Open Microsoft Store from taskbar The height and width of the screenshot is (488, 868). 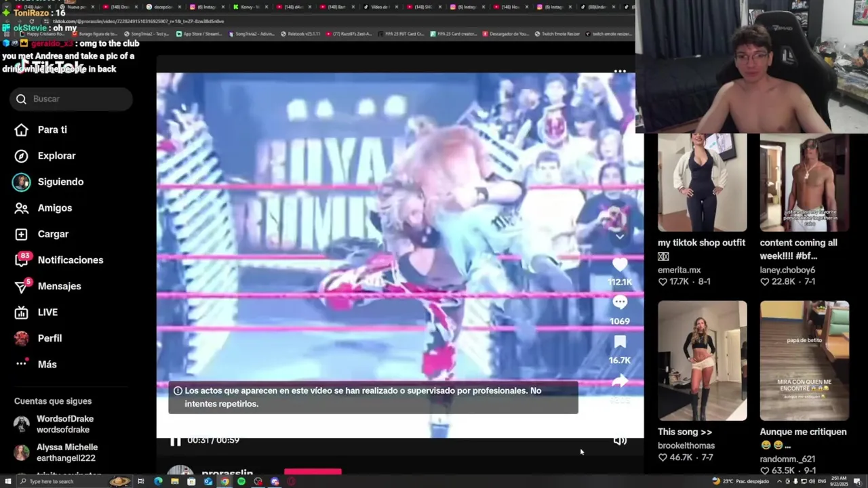[191, 481]
